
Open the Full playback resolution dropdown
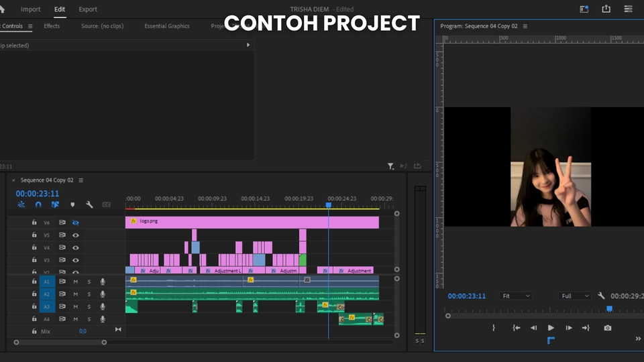coord(575,296)
